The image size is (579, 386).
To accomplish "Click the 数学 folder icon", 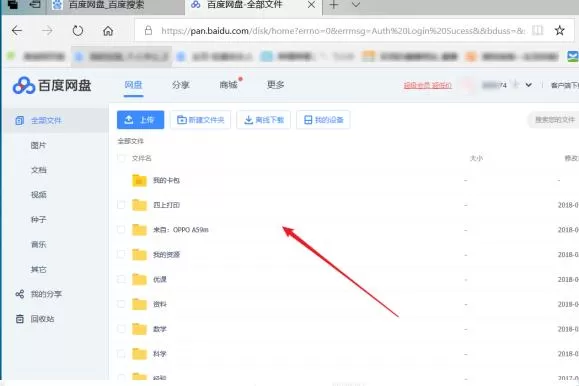I will [139, 329].
